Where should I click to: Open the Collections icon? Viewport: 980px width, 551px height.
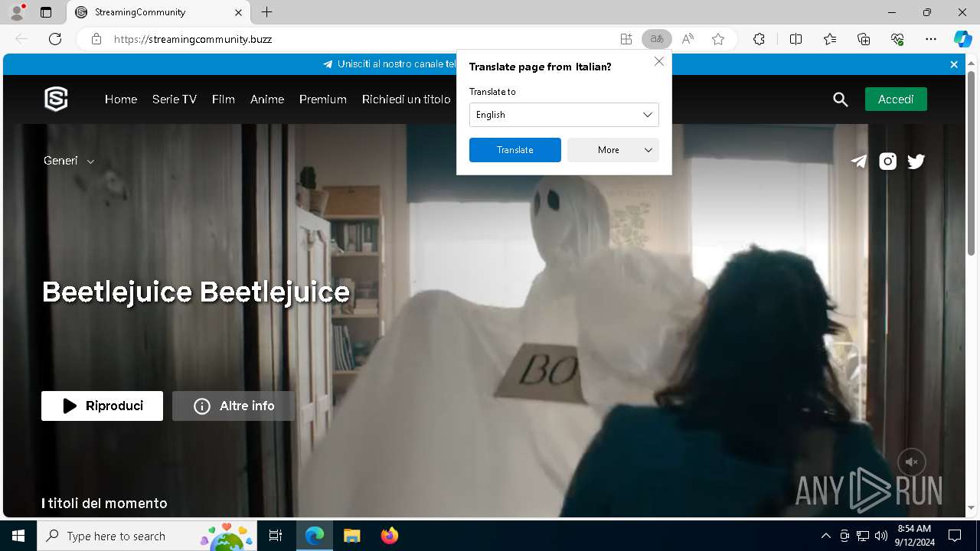point(864,39)
